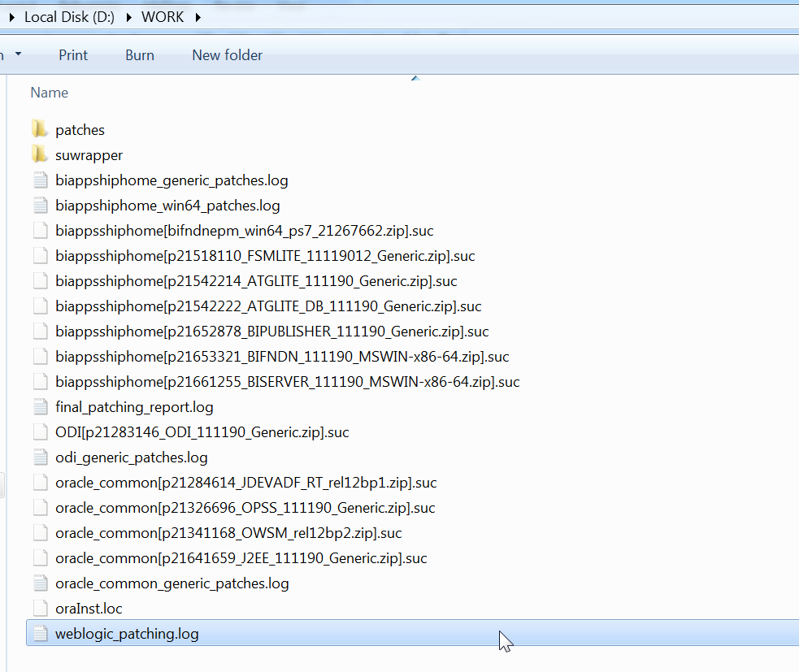
Task: Click icon of ODI[p21283146_ODI_111190_Generic.zip].suc
Action: pyautogui.click(x=41, y=431)
